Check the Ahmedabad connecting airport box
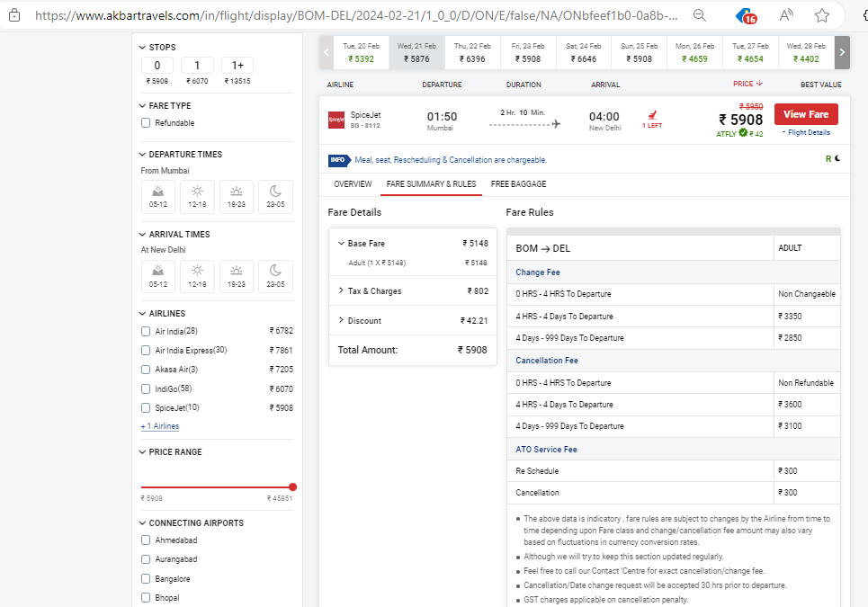868x607 pixels. (146, 540)
